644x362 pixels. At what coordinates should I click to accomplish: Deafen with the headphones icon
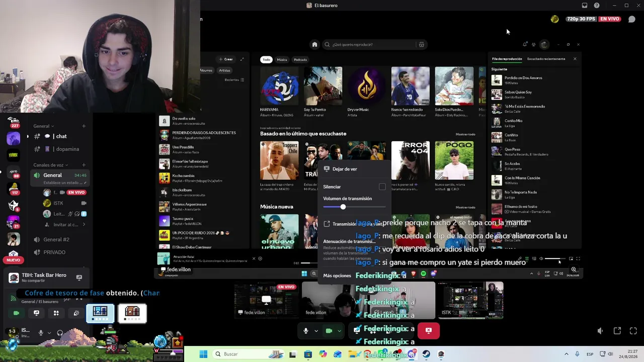pos(60,332)
